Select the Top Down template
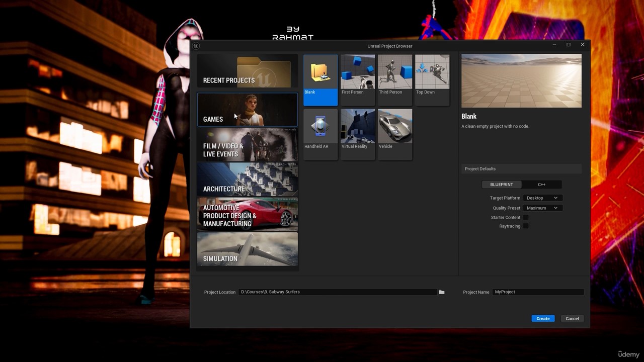The image size is (644, 362). pos(432,80)
